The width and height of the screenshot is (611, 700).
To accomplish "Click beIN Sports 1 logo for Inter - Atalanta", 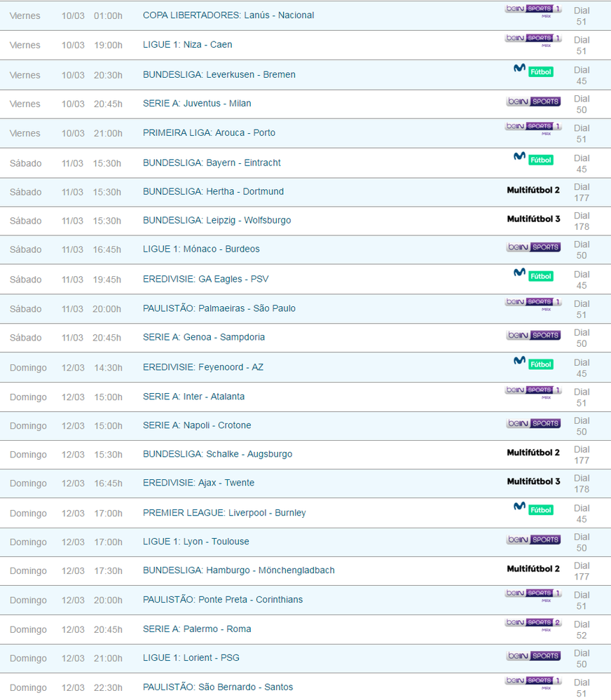I will [x=533, y=391].
